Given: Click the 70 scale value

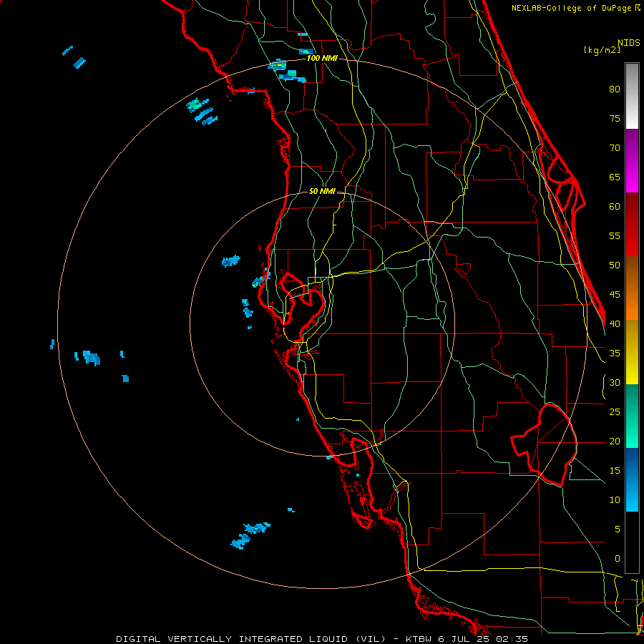Looking at the screenshot, I should [x=615, y=148].
